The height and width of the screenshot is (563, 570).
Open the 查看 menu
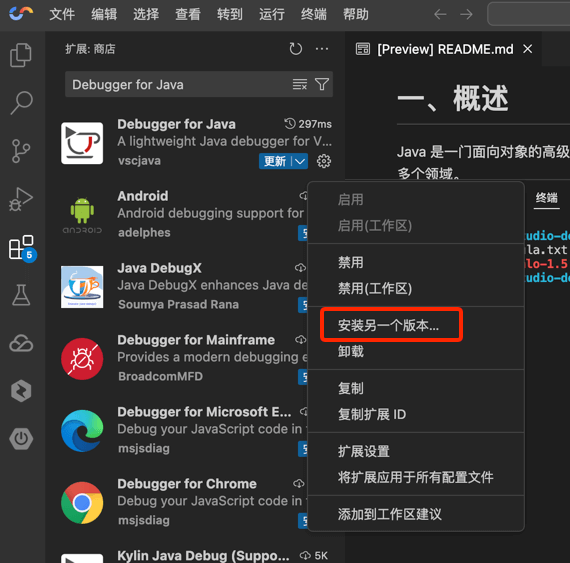coord(188,15)
